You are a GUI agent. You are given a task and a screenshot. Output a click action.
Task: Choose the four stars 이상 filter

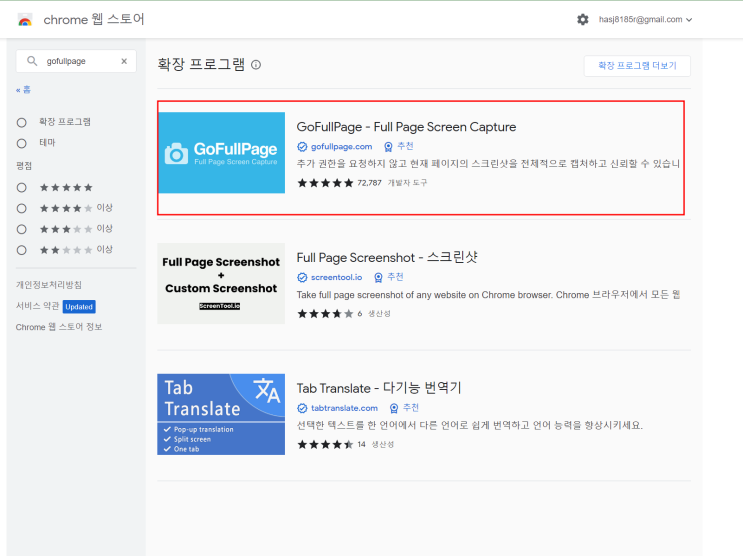click(21, 209)
